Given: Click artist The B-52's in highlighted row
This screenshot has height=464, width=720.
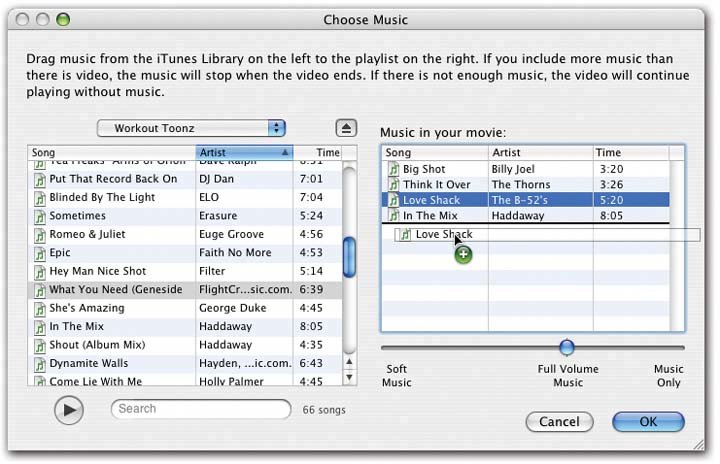Looking at the screenshot, I should [x=519, y=200].
